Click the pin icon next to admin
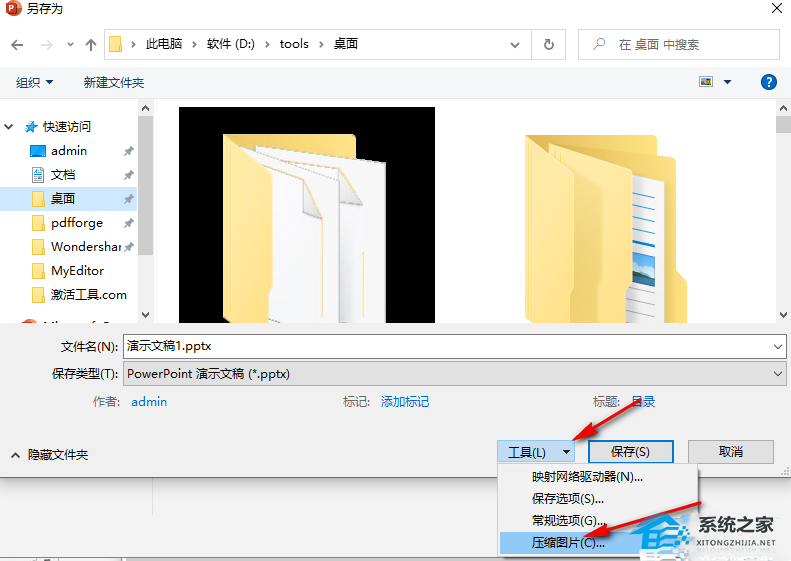Viewport: 791px width, 561px height. click(x=129, y=151)
